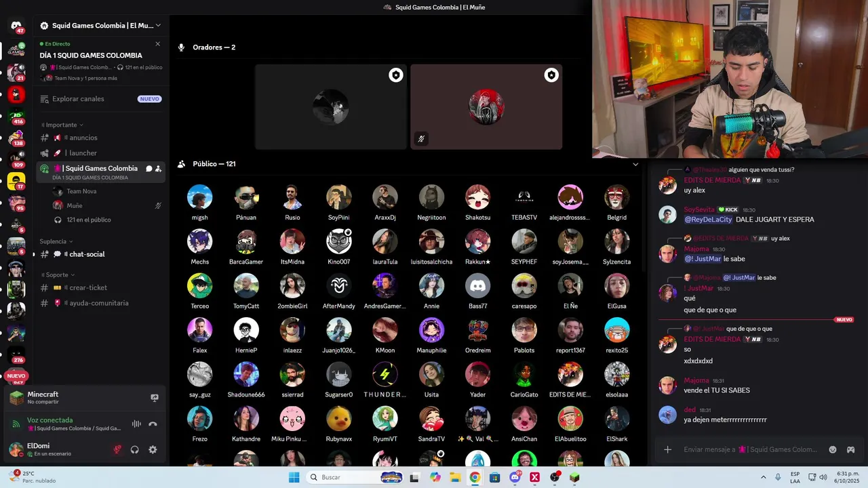The width and height of the screenshot is (868, 488).
Task: Open the emoji picker
Action: point(833,449)
